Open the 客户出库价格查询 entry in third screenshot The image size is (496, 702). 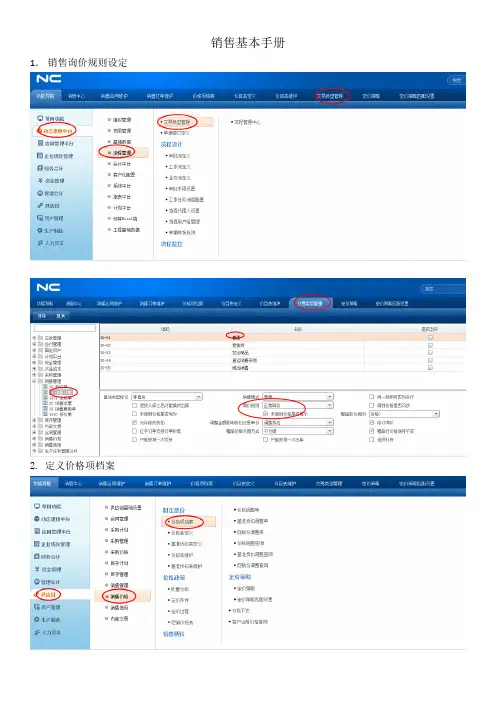(x=248, y=621)
